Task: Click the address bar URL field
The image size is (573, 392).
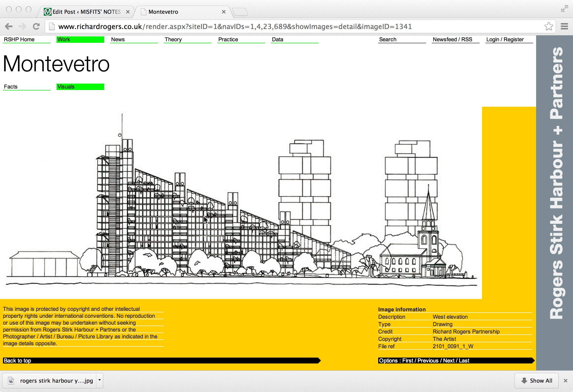Action: 296,26
